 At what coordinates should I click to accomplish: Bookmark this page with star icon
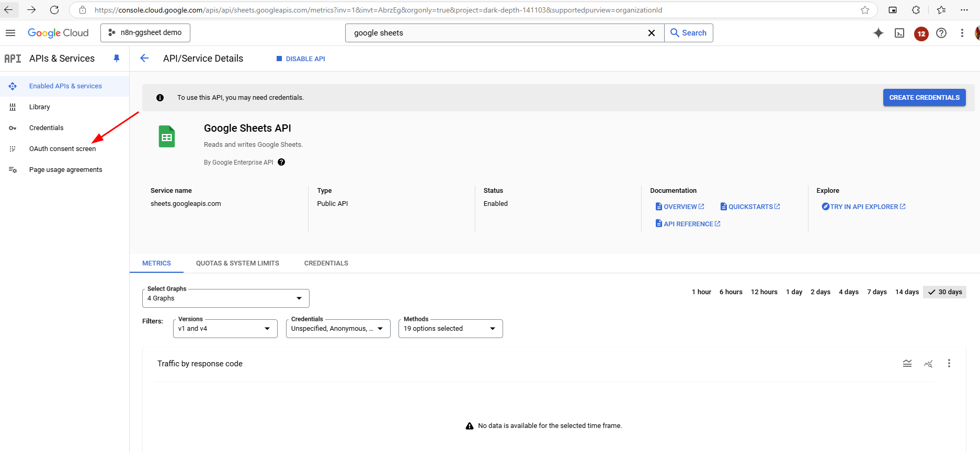[865, 10]
